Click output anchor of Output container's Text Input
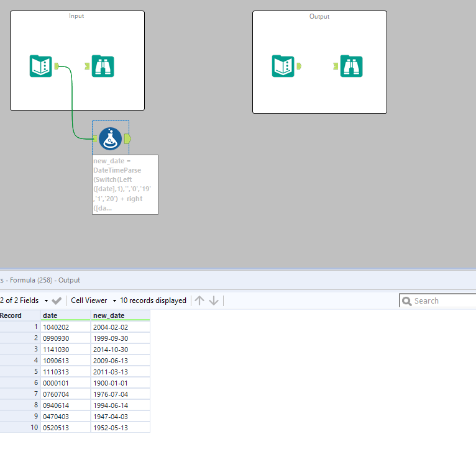This screenshot has width=476, height=452. click(299, 66)
